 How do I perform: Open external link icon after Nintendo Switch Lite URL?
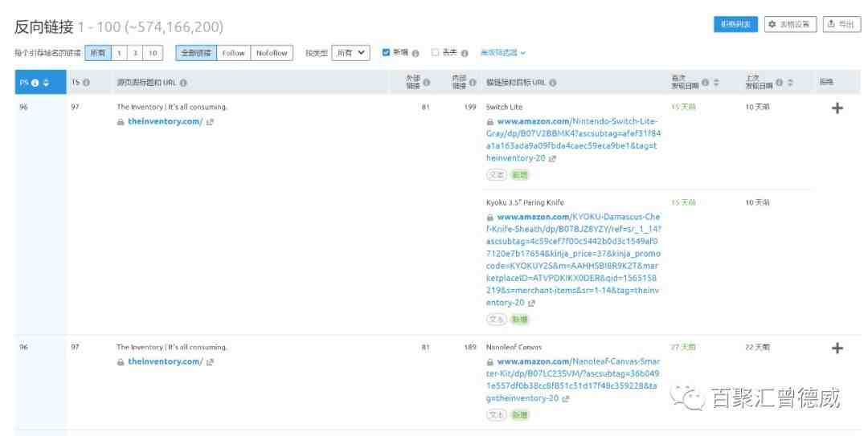552,159
